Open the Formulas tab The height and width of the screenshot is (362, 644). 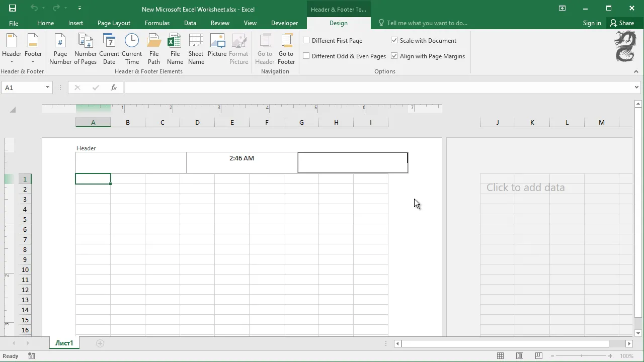coord(157,23)
